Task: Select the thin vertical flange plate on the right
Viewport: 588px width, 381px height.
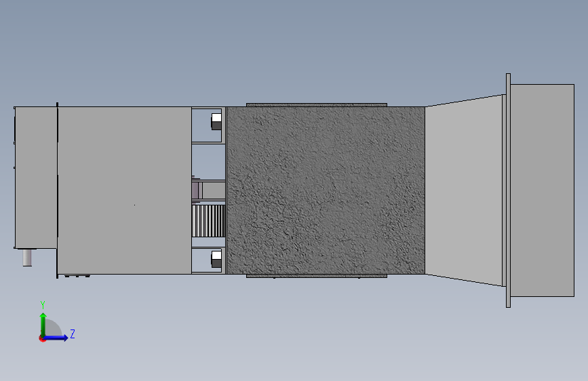Action: pyautogui.click(x=508, y=190)
